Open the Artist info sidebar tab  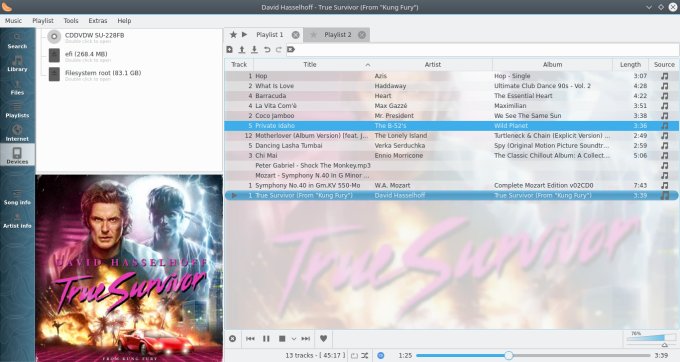click(x=17, y=220)
